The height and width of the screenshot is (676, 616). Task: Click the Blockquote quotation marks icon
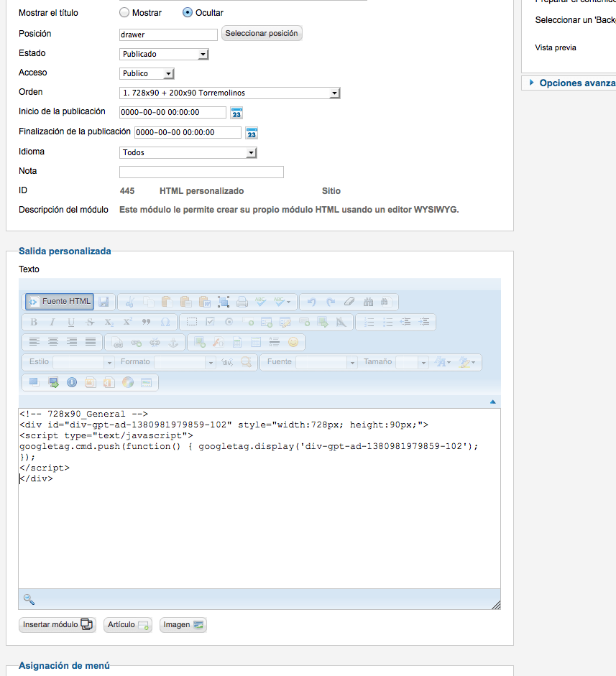[x=147, y=322]
